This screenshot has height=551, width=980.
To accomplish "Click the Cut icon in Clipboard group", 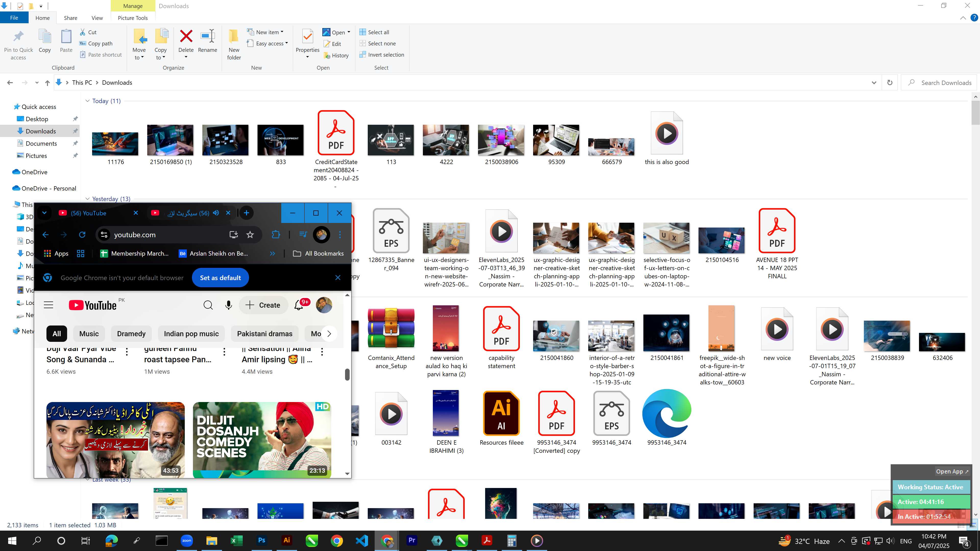I will tap(82, 32).
